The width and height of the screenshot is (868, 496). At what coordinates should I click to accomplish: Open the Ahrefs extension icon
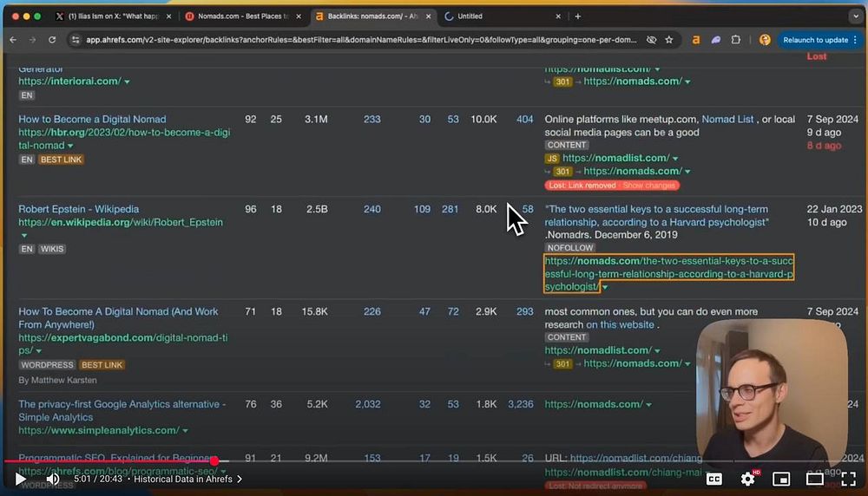[696, 40]
